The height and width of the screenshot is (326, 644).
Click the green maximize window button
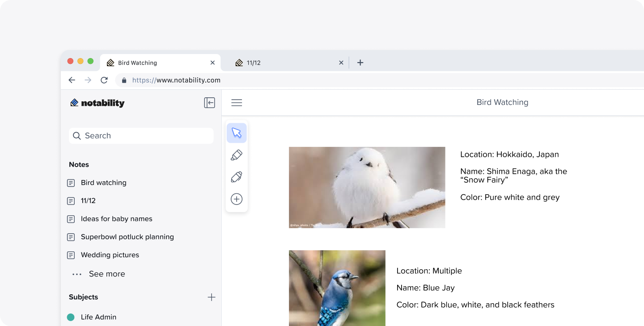tap(90, 61)
